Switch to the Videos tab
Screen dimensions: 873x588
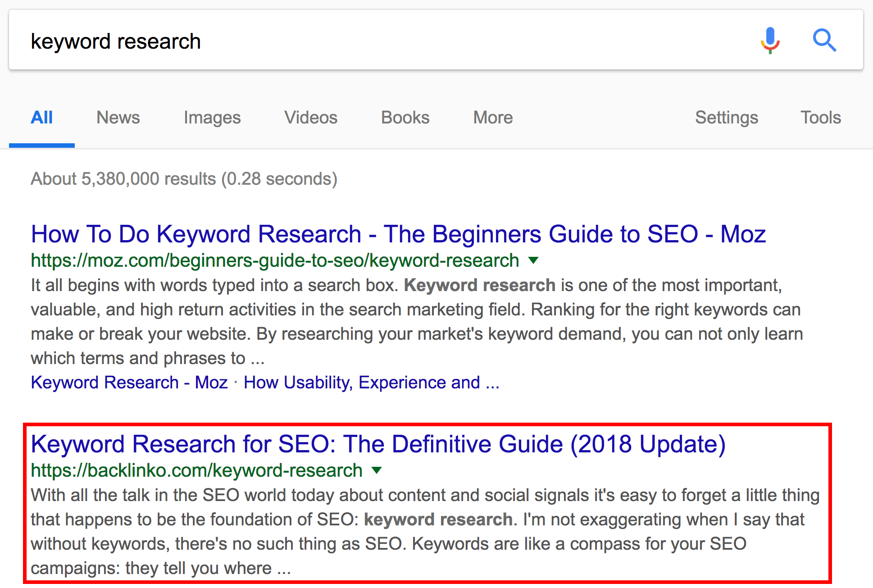[x=311, y=118]
